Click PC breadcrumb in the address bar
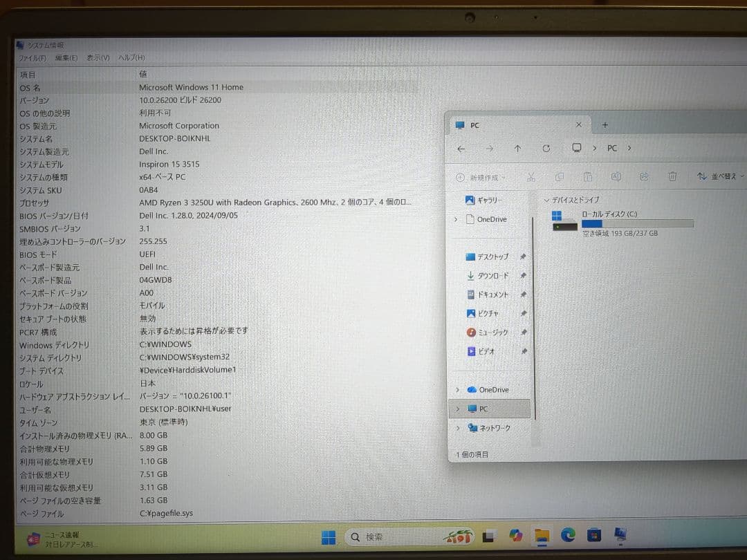747x560 pixels. [x=612, y=148]
